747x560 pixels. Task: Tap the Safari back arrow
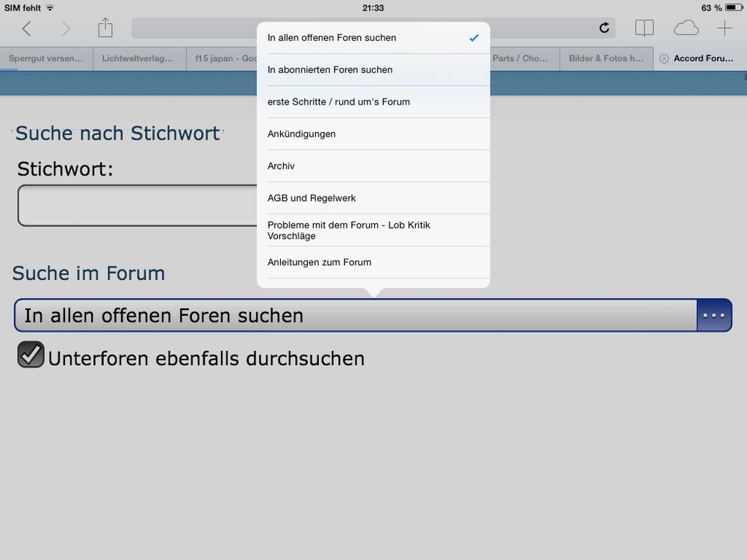pos(27,29)
